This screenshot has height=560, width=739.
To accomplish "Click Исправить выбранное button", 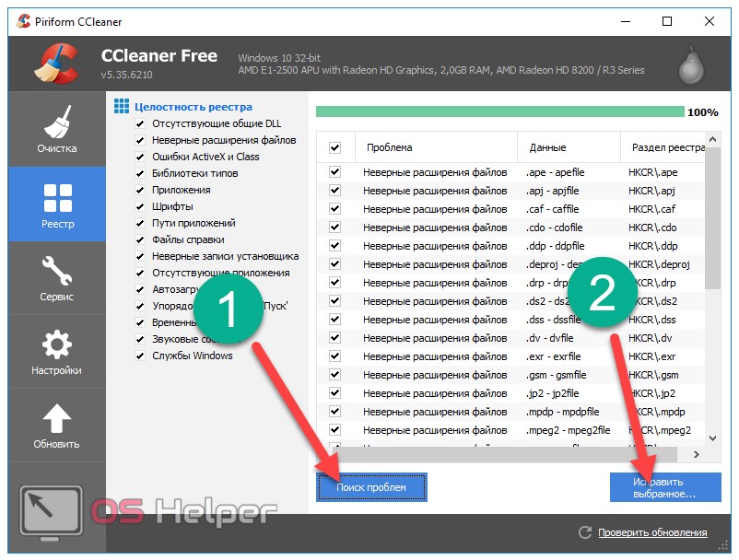I will [665, 487].
